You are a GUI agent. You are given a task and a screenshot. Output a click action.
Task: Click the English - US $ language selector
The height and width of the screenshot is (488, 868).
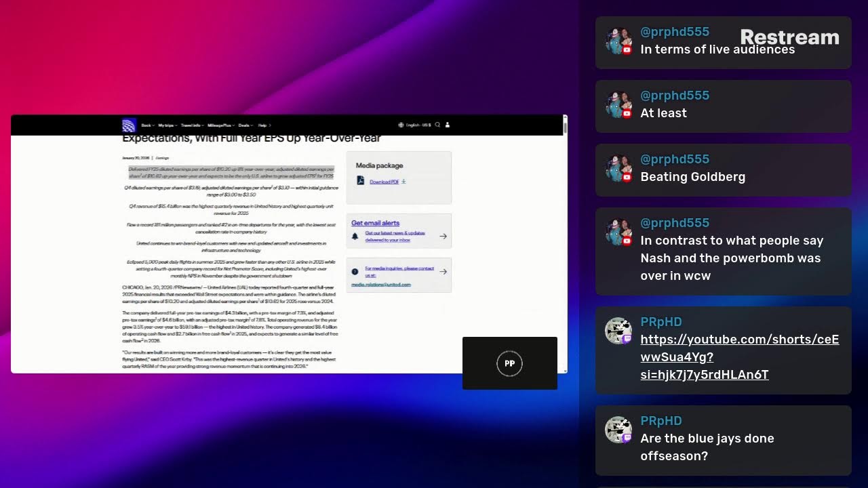[414, 125]
